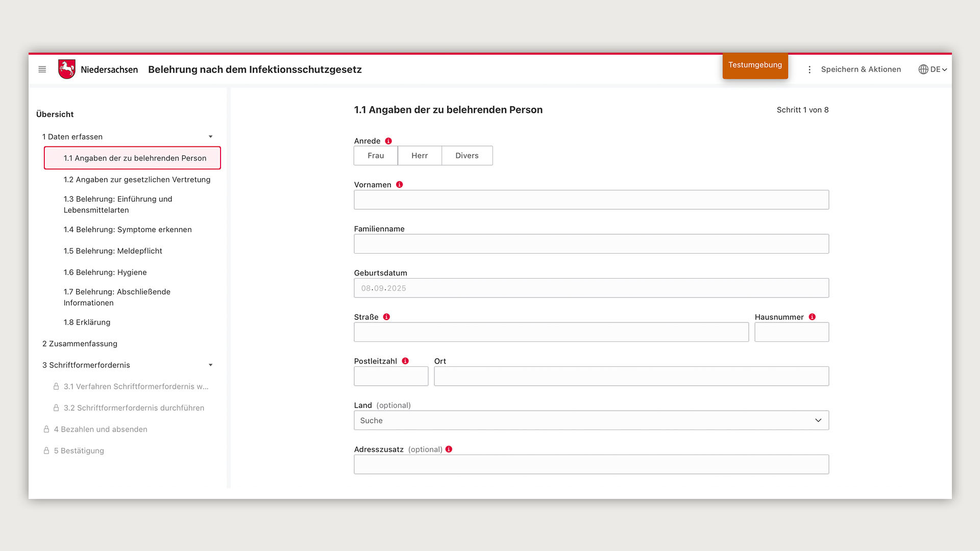
Task: Select Divers as Anrede
Action: pos(467,156)
